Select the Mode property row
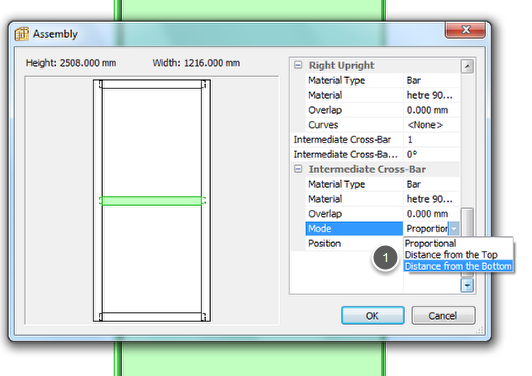The width and height of the screenshot is (532, 376). coord(354,229)
